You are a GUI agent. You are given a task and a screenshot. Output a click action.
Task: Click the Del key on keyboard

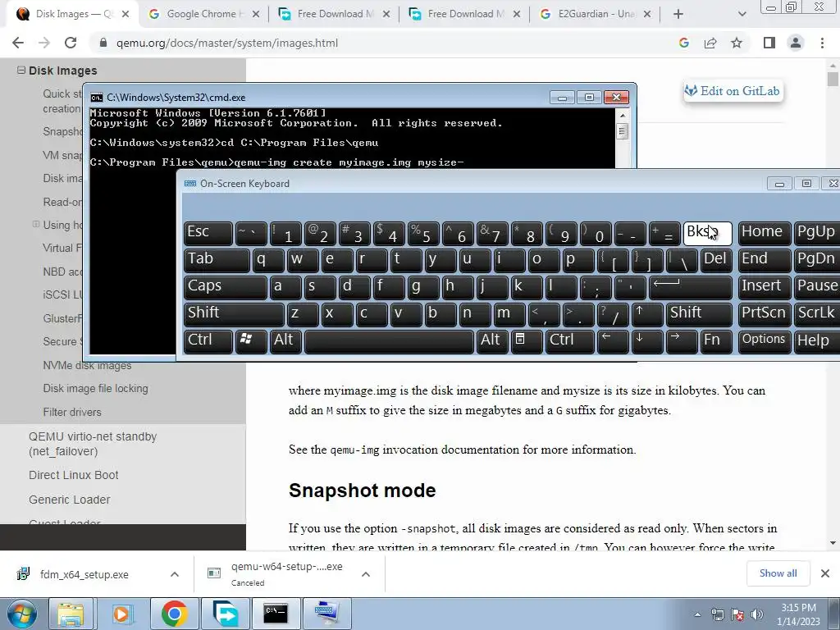[x=715, y=260]
